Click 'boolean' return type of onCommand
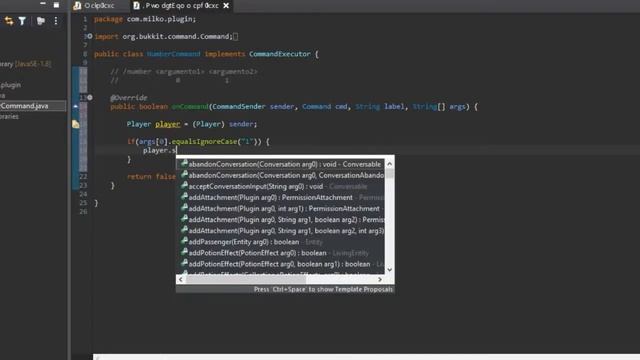This screenshot has height=360, width=640. 153,107
